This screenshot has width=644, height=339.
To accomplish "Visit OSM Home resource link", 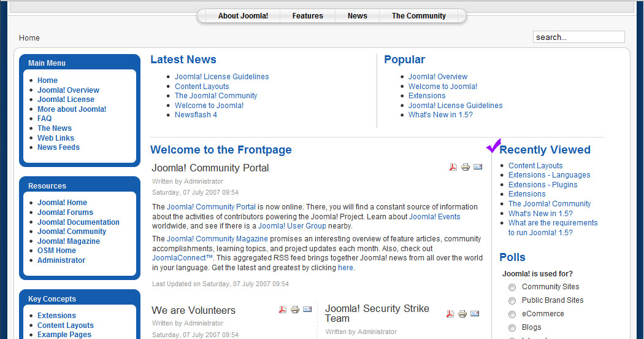I will [56, 251].
